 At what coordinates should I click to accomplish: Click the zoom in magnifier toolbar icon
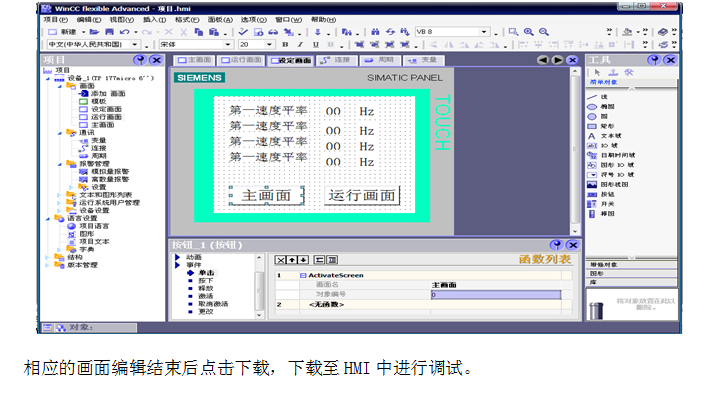click(x=529, y=32)
